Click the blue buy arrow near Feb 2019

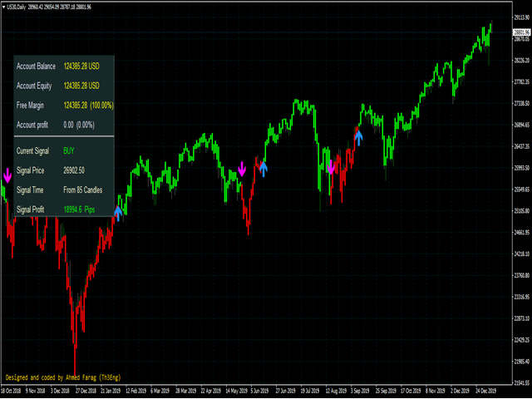tap(118, 214)
